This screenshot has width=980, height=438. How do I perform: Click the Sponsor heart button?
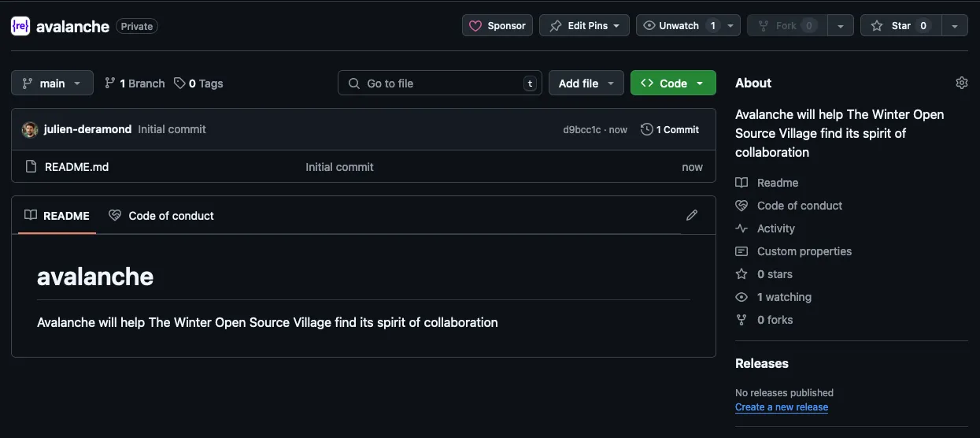pyautogui.click(x=497, y=26)
